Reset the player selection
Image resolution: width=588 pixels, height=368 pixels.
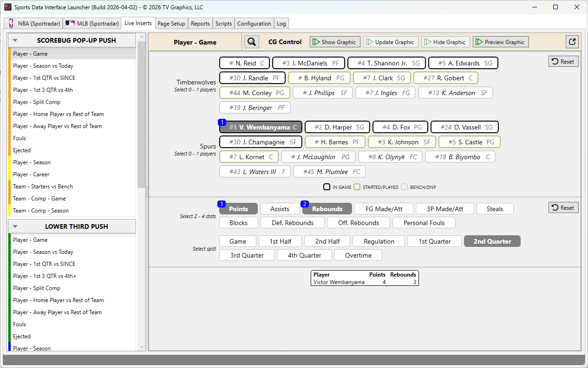pyautogui.click(x=563, y=61)
